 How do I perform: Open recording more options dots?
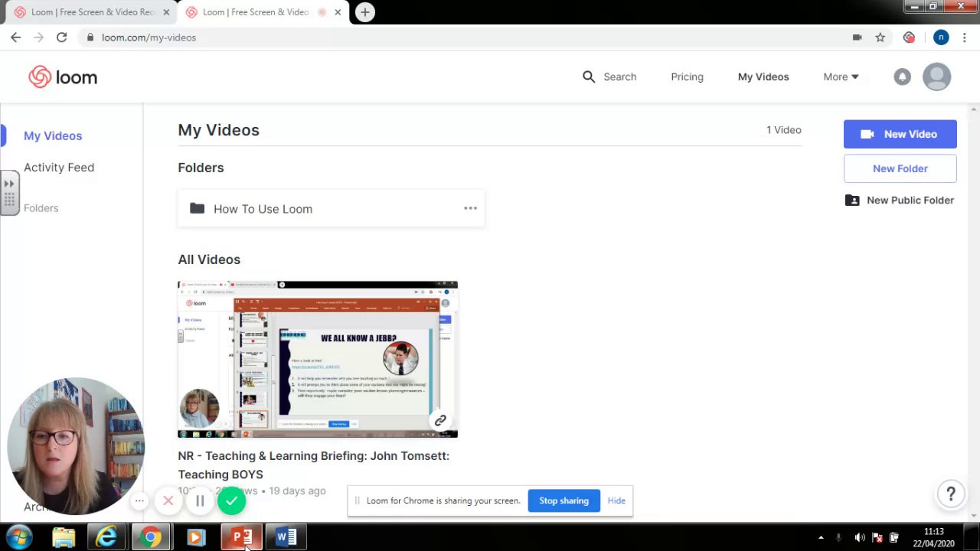click(139, 501)
